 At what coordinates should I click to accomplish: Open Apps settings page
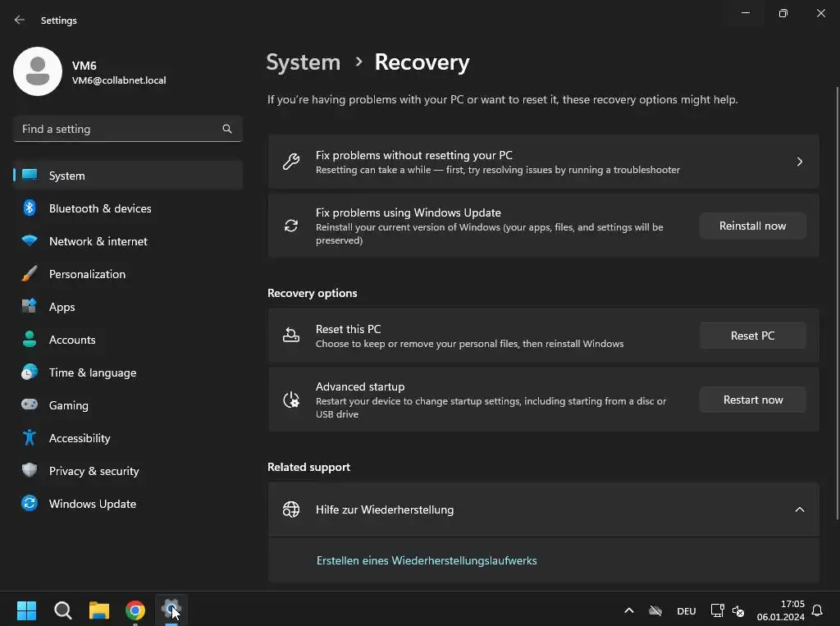128,307
